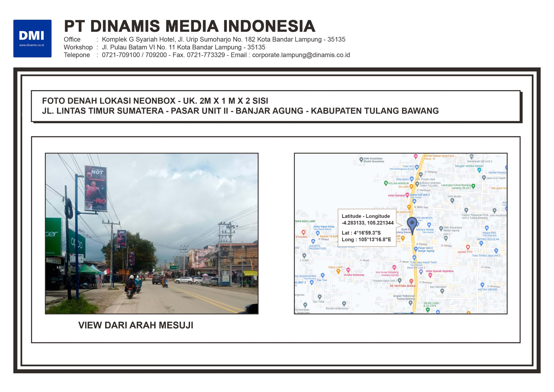This screenshot has height=392, width=554.
Task: Click the Avicha homestay pink pin
Action: tap(348, 270)
